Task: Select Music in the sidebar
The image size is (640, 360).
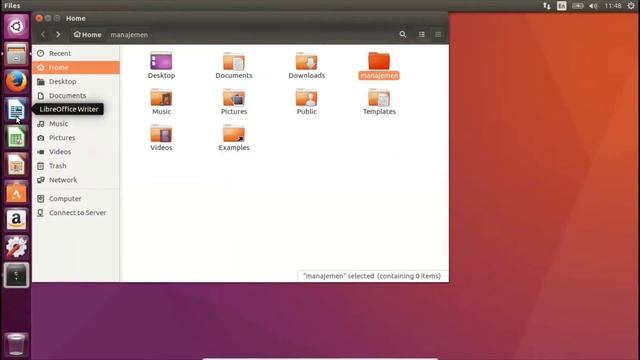Action: point(76,124)
